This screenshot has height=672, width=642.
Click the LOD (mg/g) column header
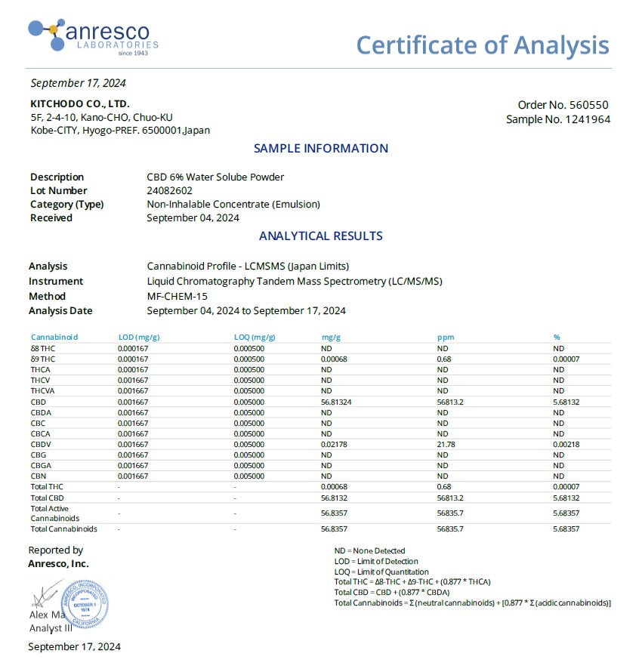tap(139, 338)
